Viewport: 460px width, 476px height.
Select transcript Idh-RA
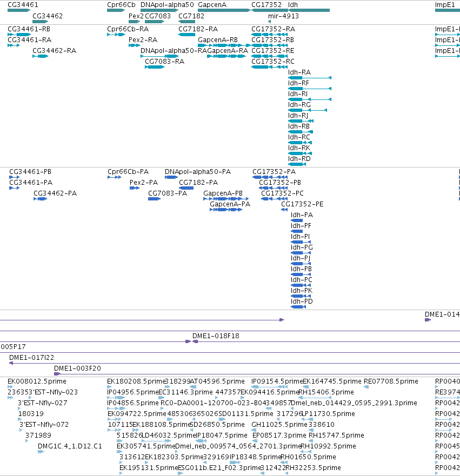click(310, 78)
